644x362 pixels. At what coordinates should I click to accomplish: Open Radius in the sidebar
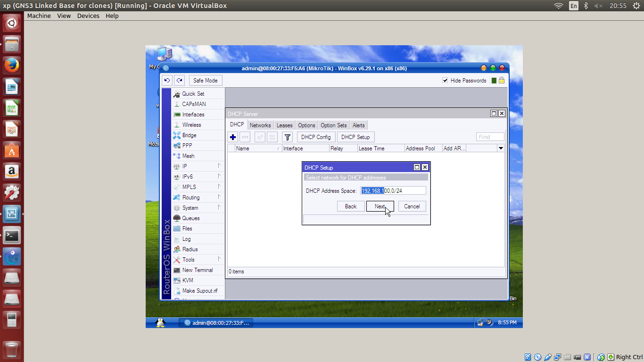[198, 249]
